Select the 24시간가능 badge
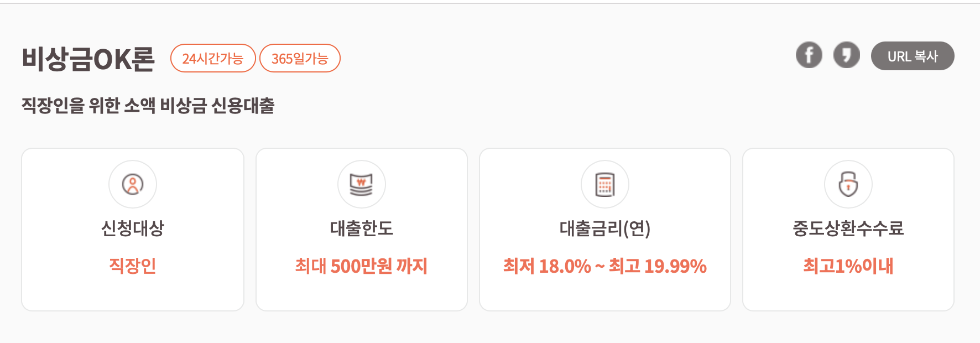Screen dimensions: 980x343 click(x=213, y=58)
